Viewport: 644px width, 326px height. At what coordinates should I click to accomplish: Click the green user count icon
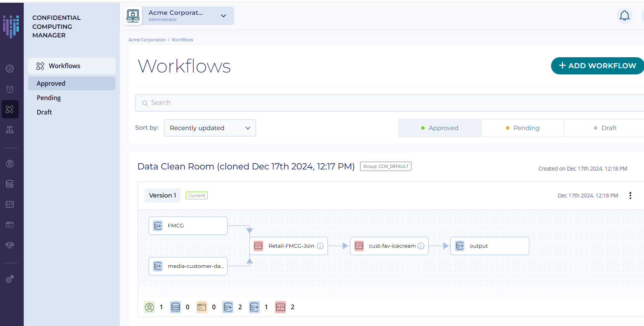pyautogui.click(x=149, y=307)
